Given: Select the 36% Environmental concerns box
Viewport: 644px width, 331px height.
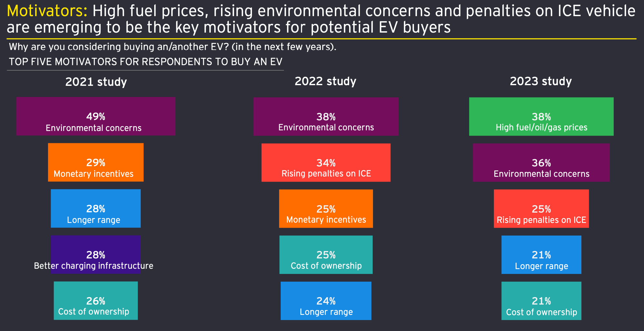Looking at the screenshot, I should tap(541, 163).
